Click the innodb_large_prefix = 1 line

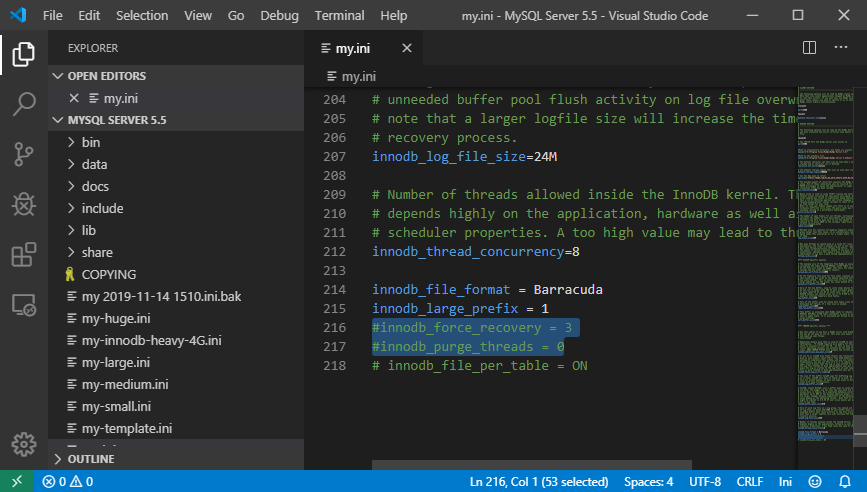coord(460,308)
